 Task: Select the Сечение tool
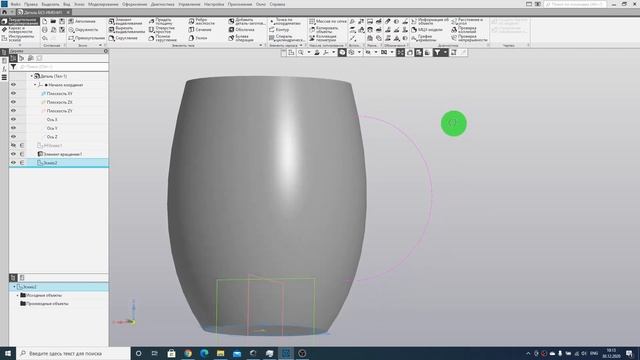pos(200,30)
